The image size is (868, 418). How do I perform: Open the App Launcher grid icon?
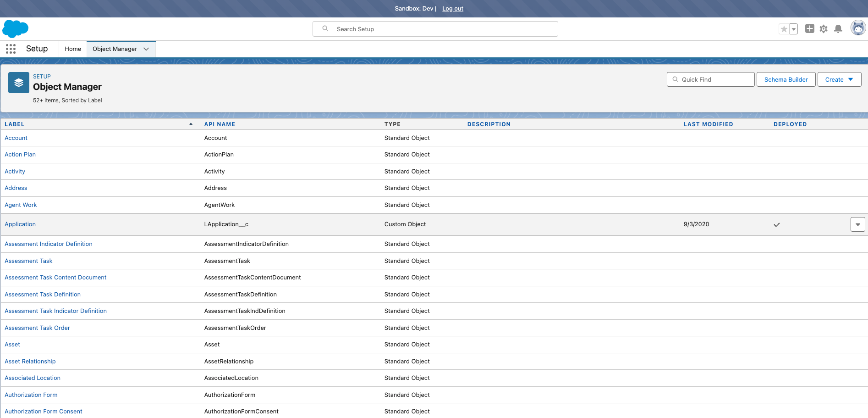tap(11, 49)
